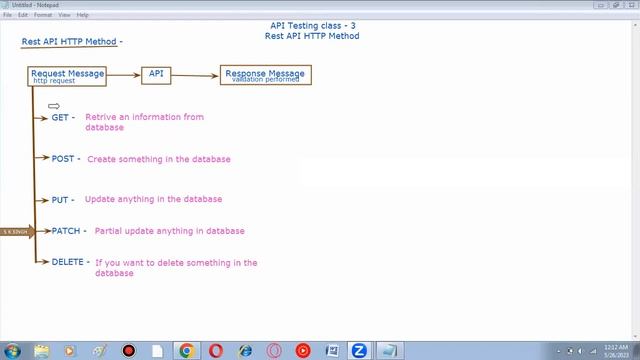Click the 'validation performed' small caption
Screen dimensions: 640x360
pyautogui.click(x=265, y=80)
